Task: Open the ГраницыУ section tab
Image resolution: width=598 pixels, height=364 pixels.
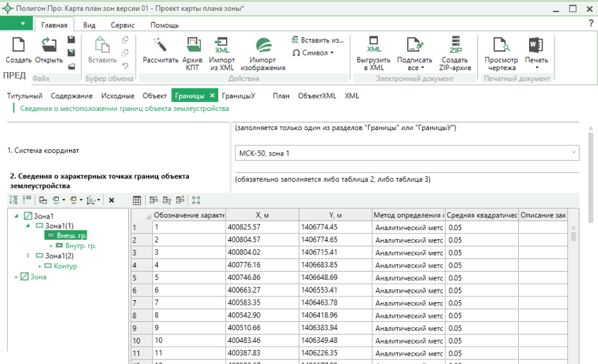Action: tap(239, 96)
